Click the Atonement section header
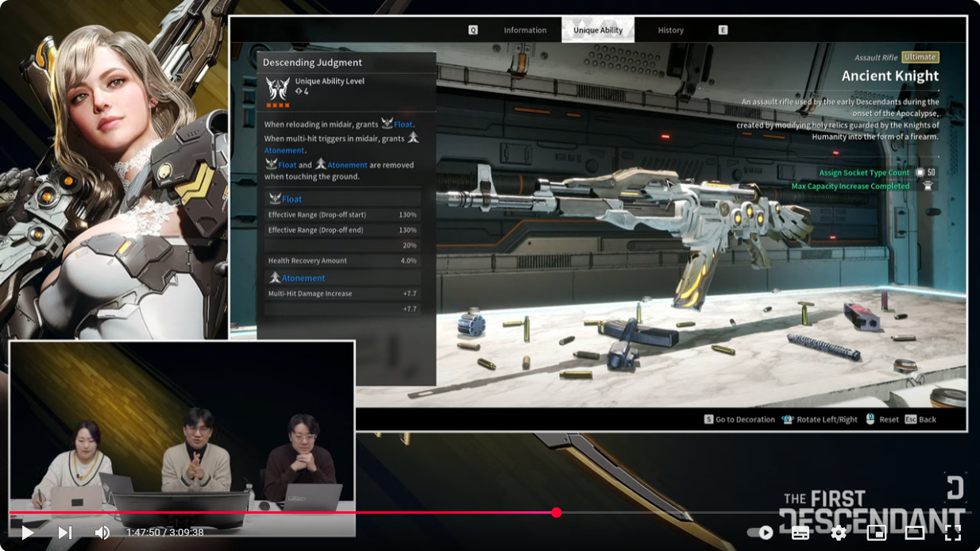 pyautogui.click(x=303, y=279)
